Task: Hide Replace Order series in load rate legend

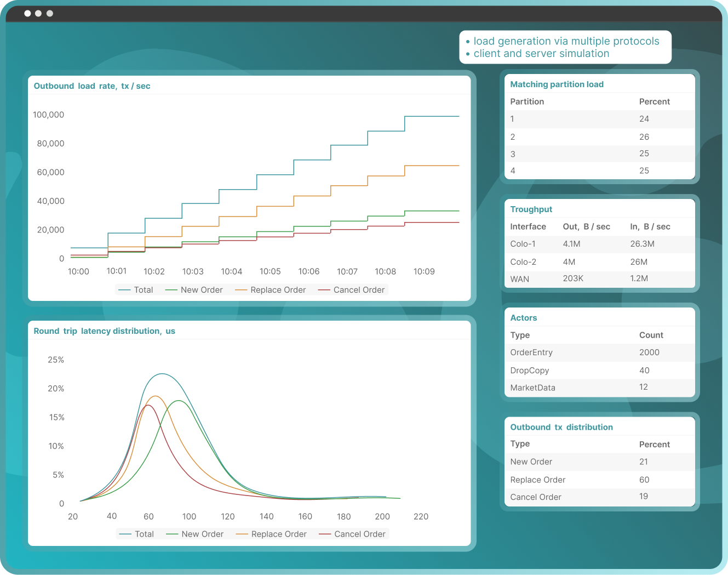Action: tap(271, 290)
